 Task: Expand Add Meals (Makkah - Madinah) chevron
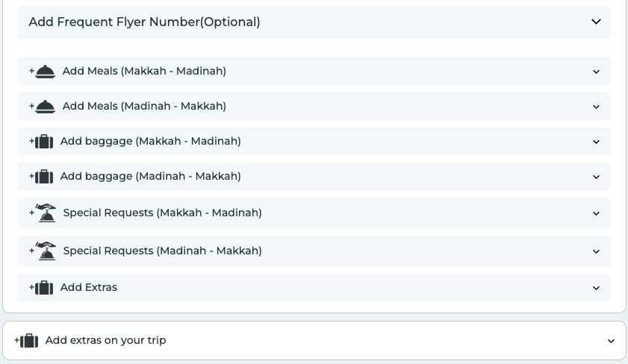[596, 72]
